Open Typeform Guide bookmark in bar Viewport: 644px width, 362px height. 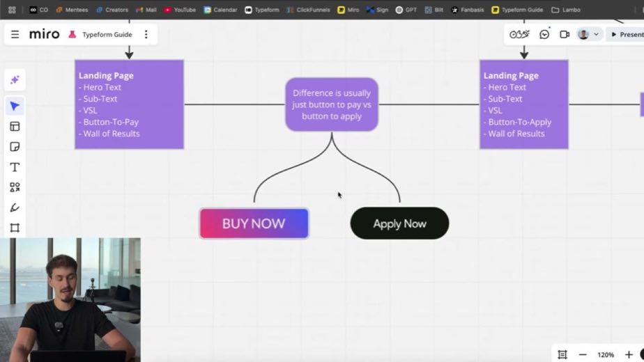[x=517, y=10]
